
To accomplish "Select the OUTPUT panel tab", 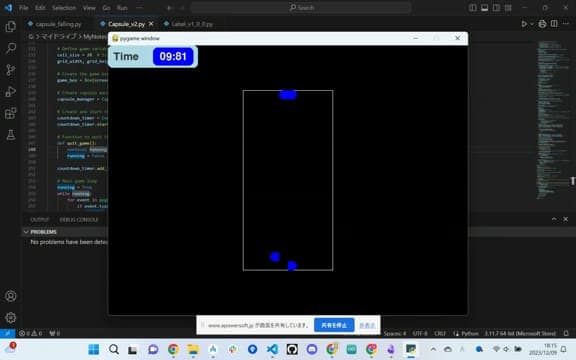I will click(40, 220).
